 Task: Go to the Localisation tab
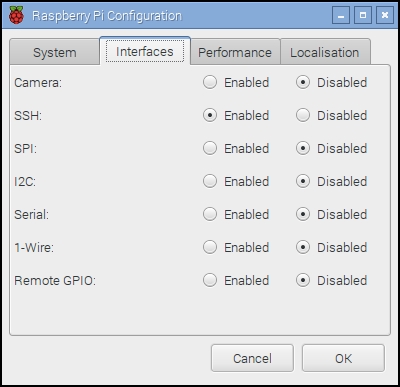coord(325,52)
